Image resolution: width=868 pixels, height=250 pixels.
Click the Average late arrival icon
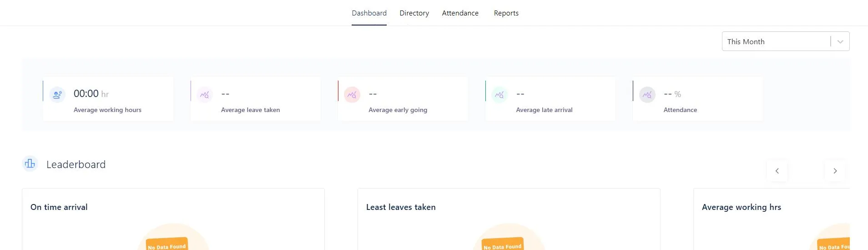tap(500, 95)
